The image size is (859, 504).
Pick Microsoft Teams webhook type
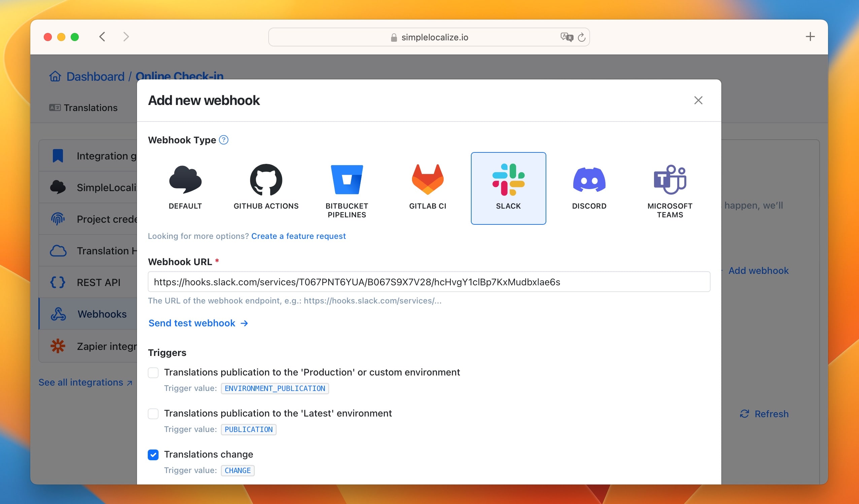point(670,188)
